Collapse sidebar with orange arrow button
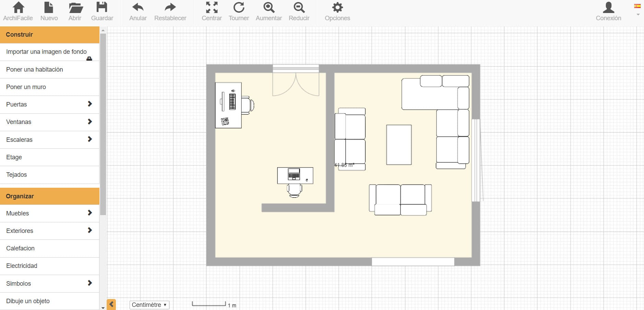Image resolution: width=644 pixels, height=310 pixels. click(x=111, y=304)
